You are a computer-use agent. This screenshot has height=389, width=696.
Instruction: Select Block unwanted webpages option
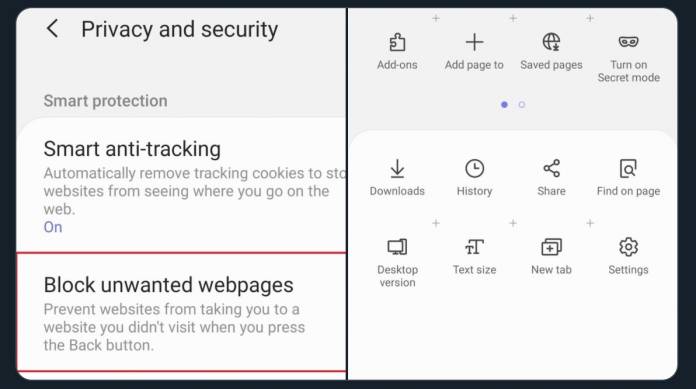(181, 312)
